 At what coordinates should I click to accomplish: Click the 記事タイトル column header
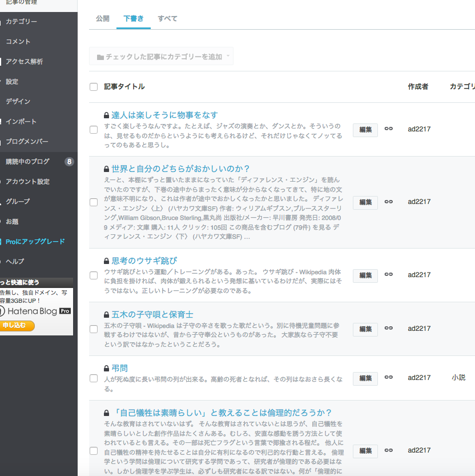[124, 87]
